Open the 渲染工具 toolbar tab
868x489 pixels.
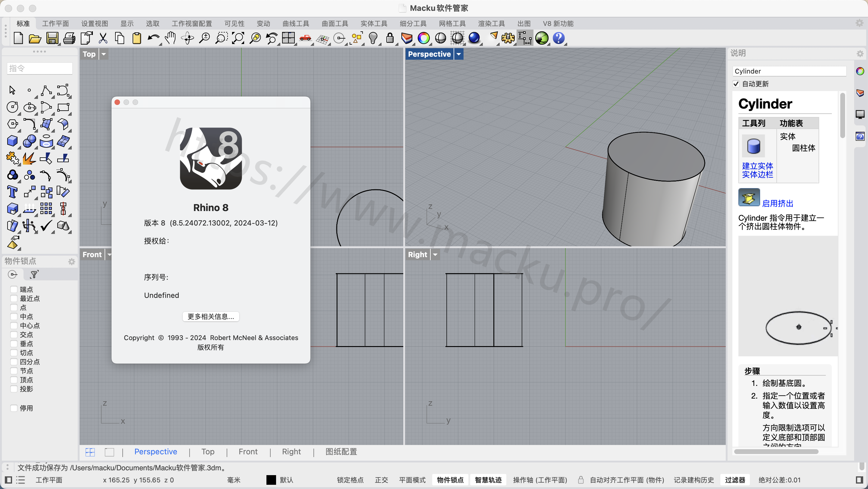pos(491,24)
